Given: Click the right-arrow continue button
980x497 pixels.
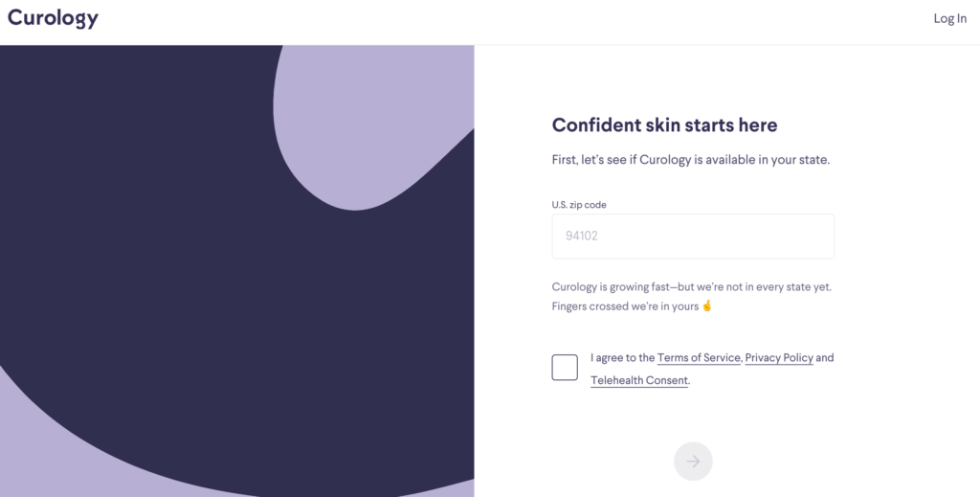Looking at the screenshot, I should pos(693,462).
